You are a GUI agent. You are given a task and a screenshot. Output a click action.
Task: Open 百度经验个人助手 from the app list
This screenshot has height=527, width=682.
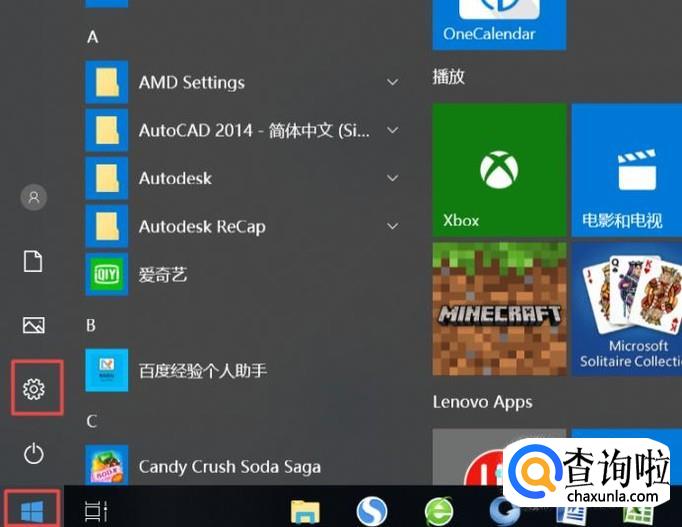[244, 370]
